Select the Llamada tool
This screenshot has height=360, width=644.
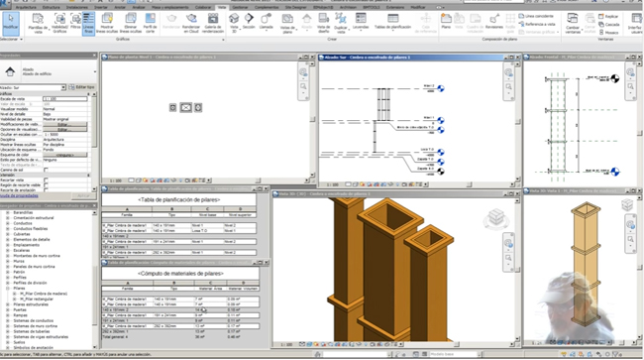267,22
